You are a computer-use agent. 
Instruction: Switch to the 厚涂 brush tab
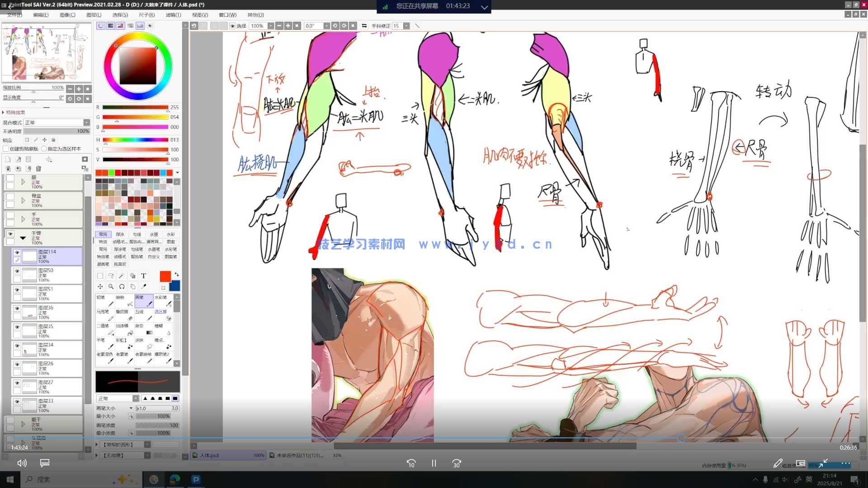click(120, 235)
